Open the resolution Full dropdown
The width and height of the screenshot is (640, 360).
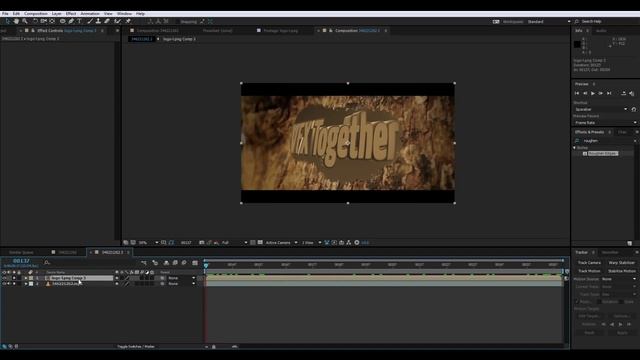point(235,242)
